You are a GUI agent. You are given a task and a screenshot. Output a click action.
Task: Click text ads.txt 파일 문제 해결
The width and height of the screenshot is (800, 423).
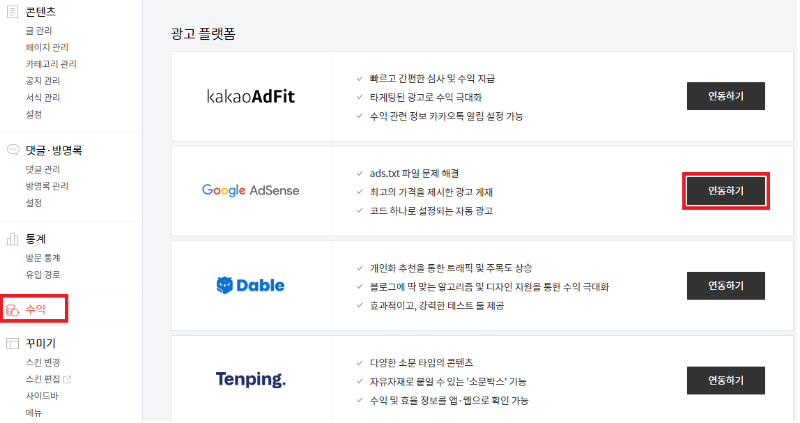pos(414,173)
